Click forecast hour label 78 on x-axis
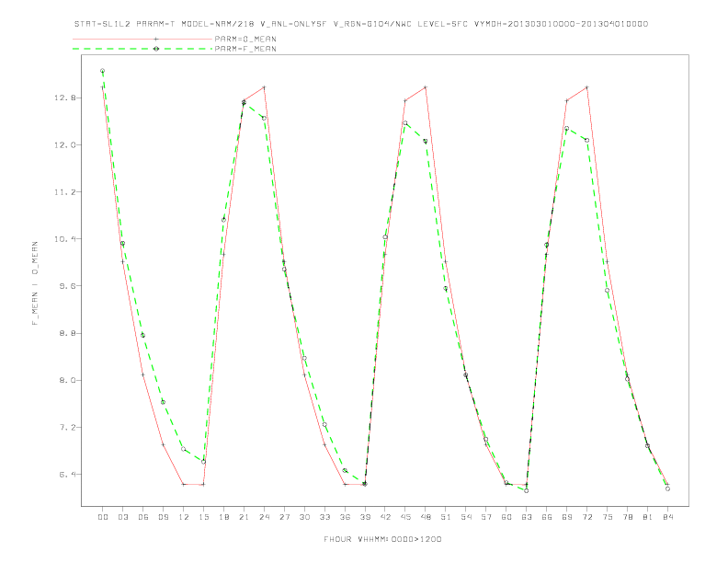Viewport: 728px width, 563px height. pos(627,517)
